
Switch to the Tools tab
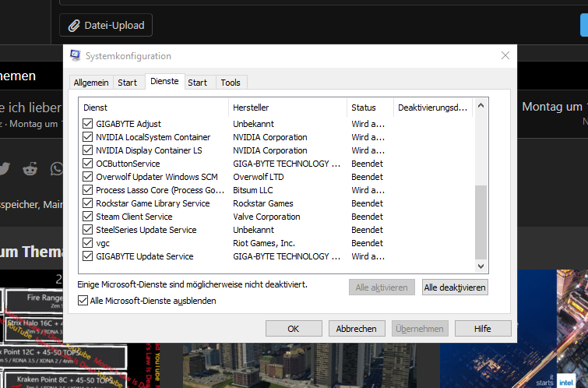(x=231, y=83)
